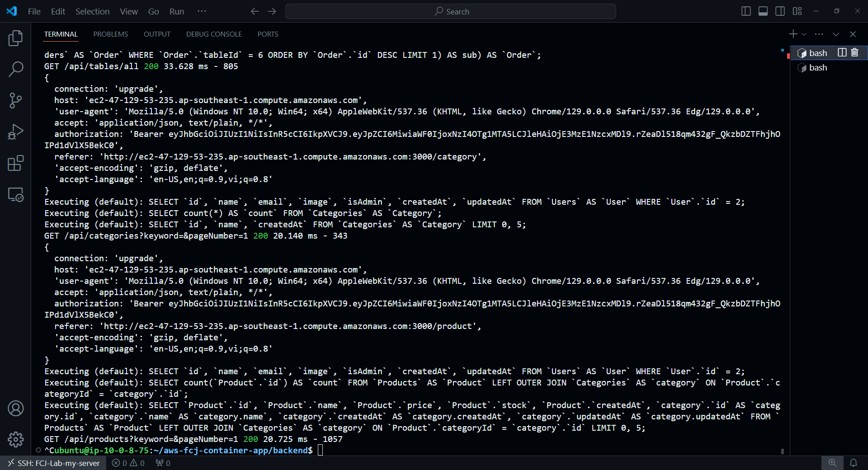Open the Go menu

point(154,11)
